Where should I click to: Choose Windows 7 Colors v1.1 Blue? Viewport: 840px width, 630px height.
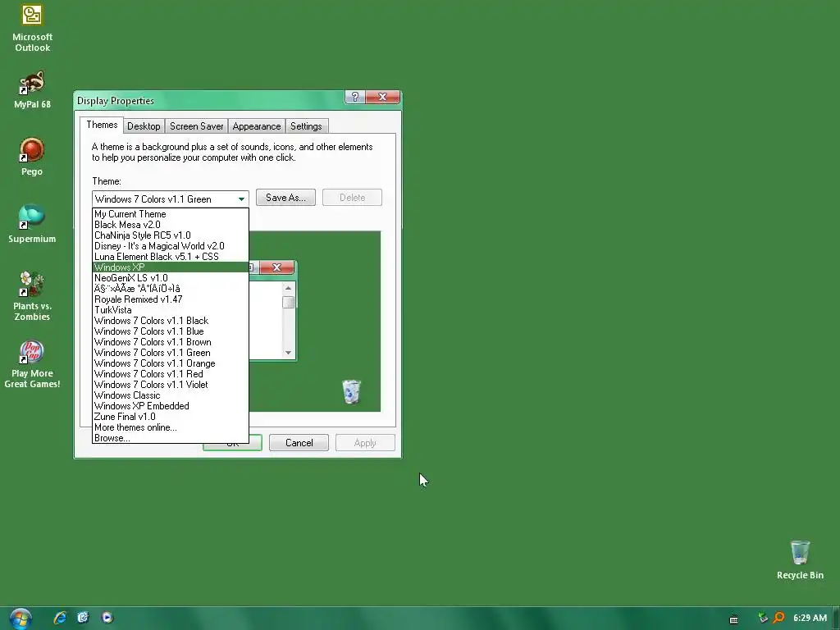171,331
